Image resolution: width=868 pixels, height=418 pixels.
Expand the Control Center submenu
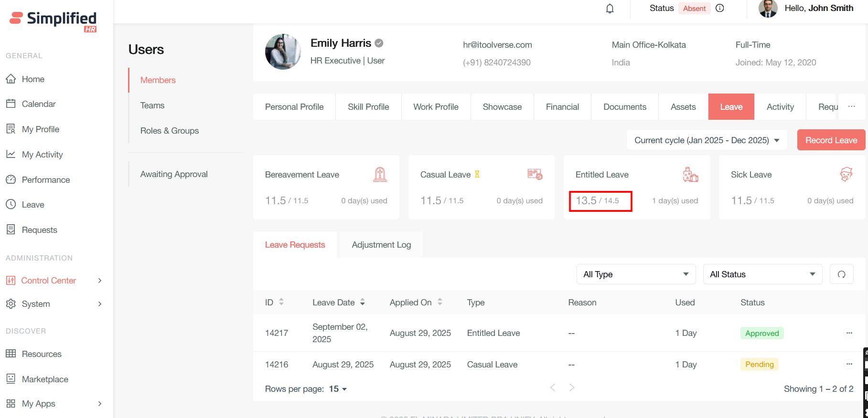pos(100,281)
